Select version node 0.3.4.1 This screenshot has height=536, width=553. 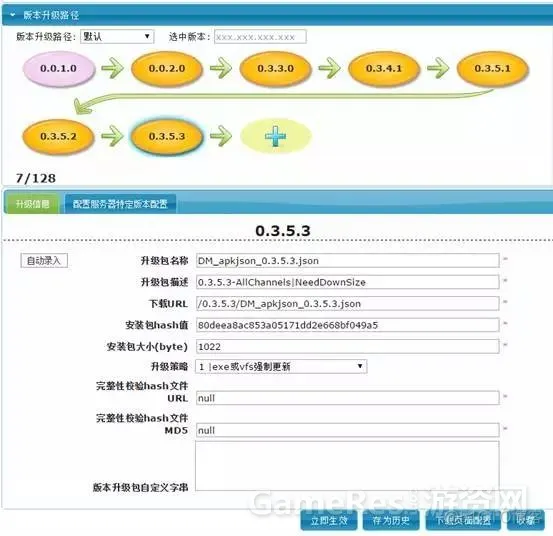coord(384,68)
